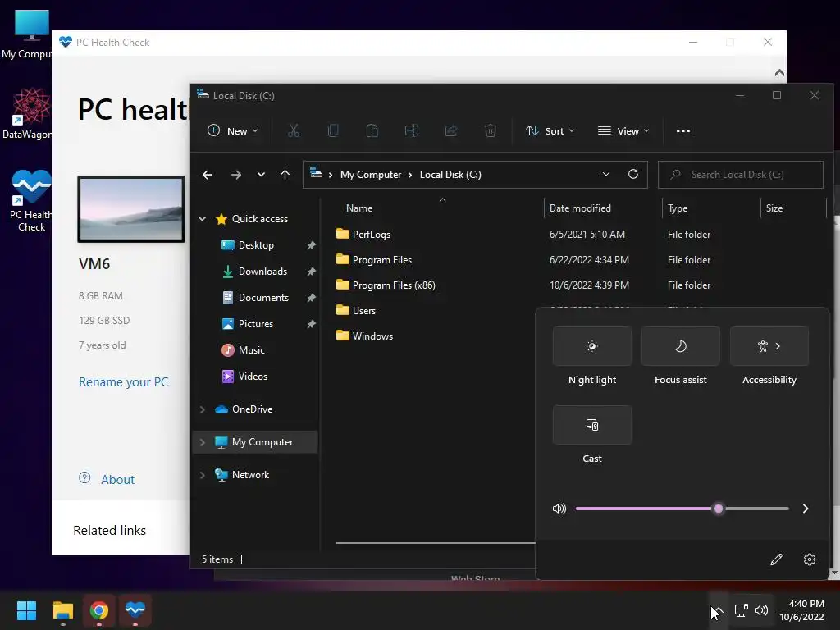
Task: Open quick settings gear icon
Action: click(810, 559)
